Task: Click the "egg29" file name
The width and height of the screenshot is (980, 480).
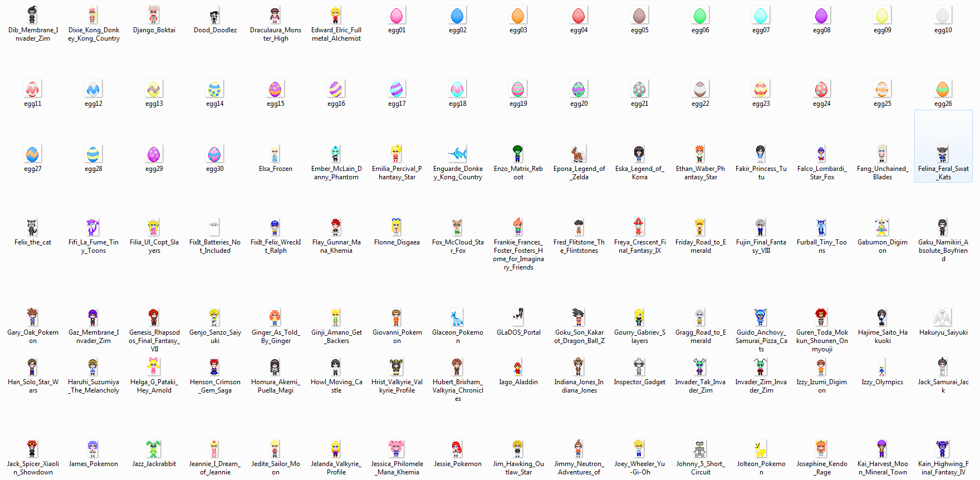Action: tap(154, 169)
